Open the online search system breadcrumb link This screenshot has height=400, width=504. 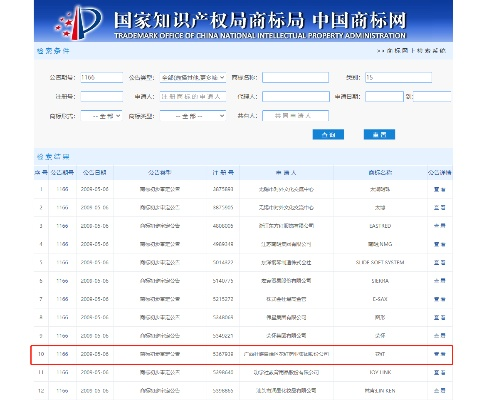pyautogui.click(x=416, y=51)
